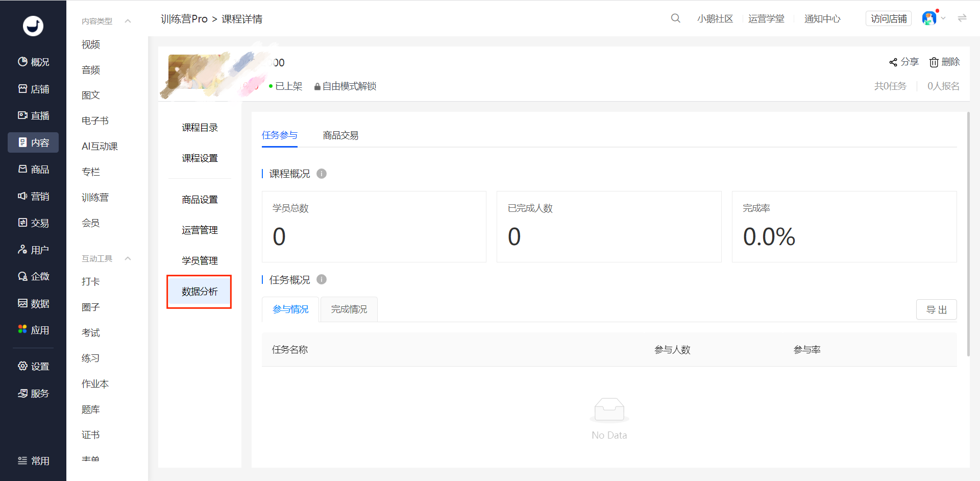This screenshot has height=481, width=980.
Task: Click the 参与人数 column header
Action: (x=672, y=350)
